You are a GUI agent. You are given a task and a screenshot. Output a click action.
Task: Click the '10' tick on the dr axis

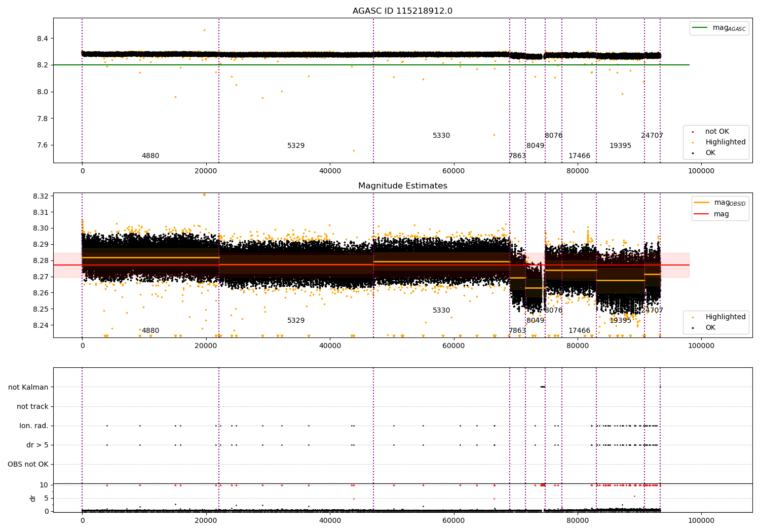click(44, 485)
